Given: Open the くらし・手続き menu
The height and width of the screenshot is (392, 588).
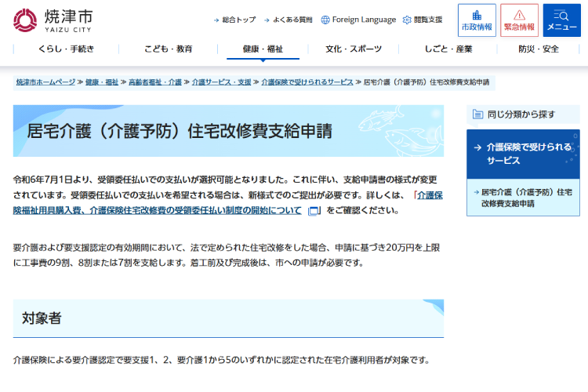Looking at the screenshot, I should (66, 49).
